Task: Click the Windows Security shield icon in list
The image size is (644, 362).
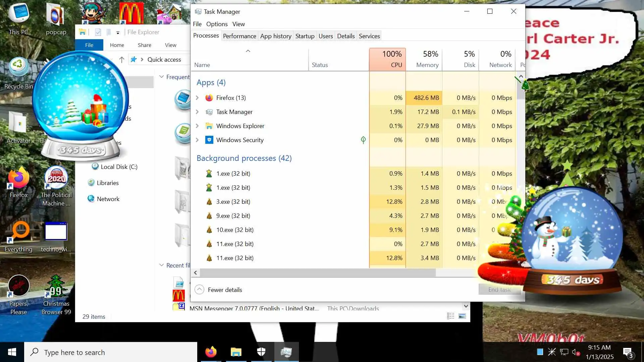Action: coord(209,140)
